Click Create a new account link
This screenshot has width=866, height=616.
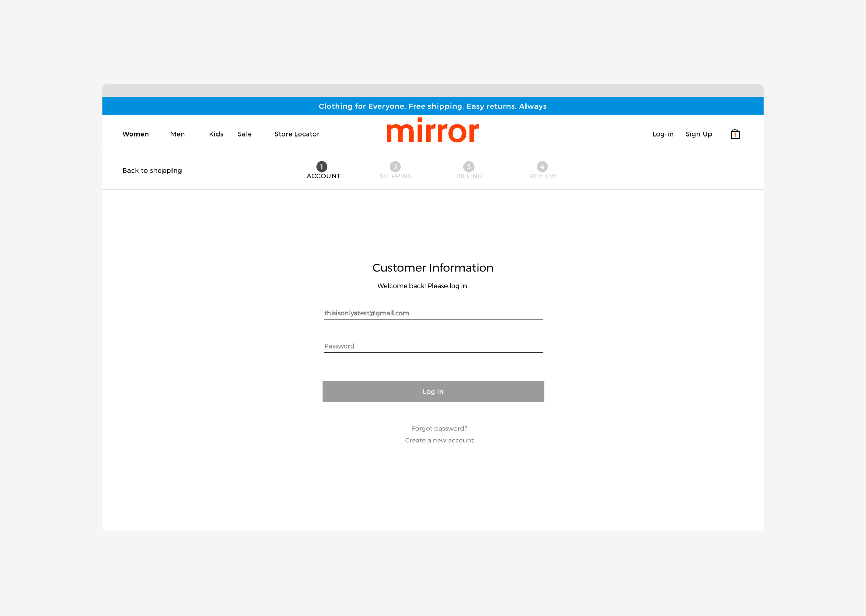(439, 440)
